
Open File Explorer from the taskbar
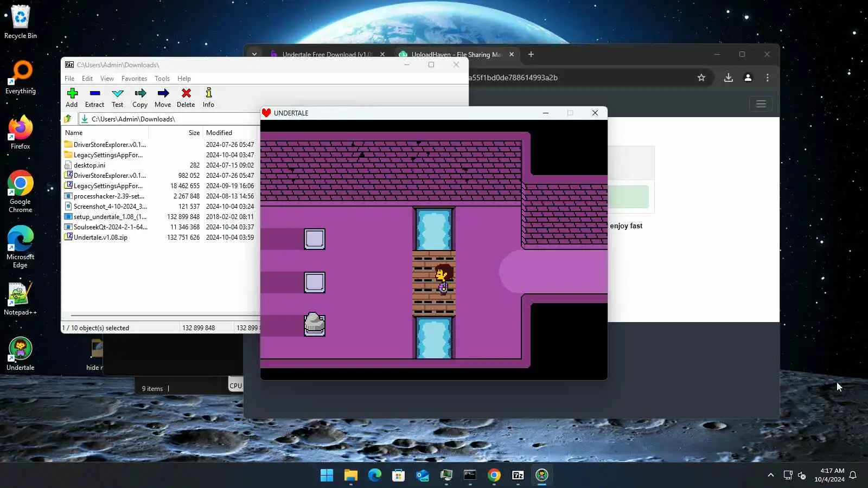(351, 476)
